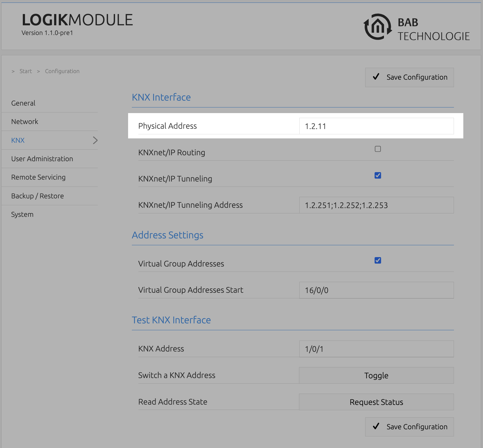
Task: Click the Request Status button
Action: [376, 402]
